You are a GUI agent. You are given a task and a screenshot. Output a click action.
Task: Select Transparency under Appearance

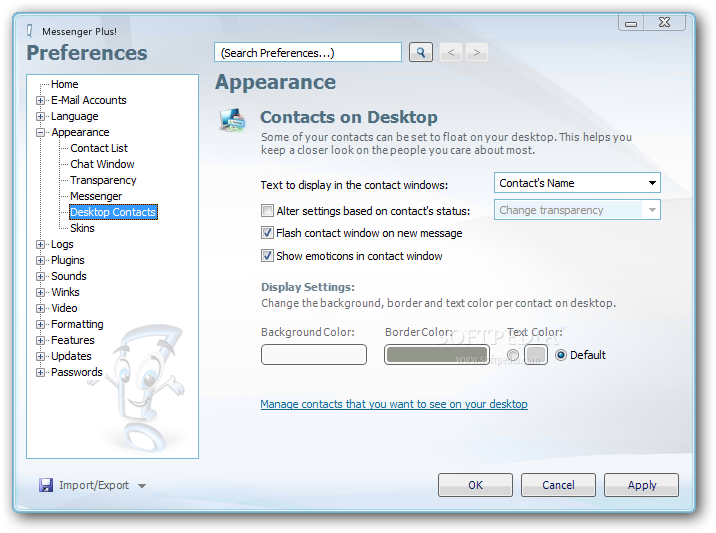[x=103, y=180]
